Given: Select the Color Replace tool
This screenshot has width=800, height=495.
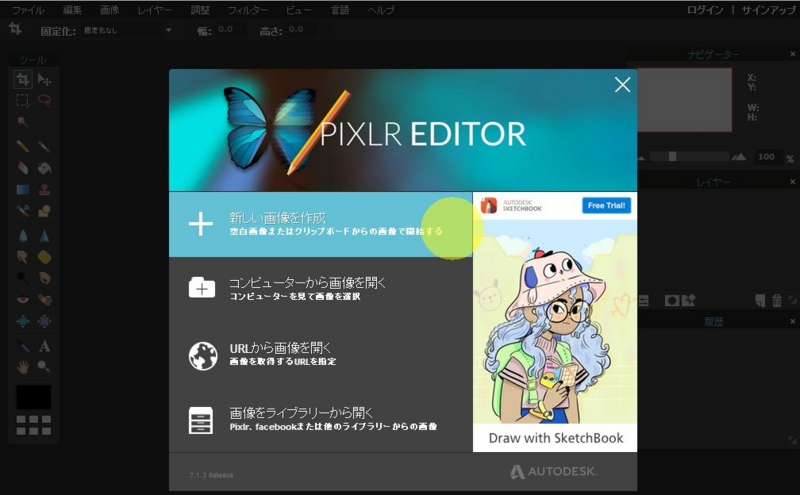Looking at the screenshot, I should pyautogui.click(x=22, y=210).
